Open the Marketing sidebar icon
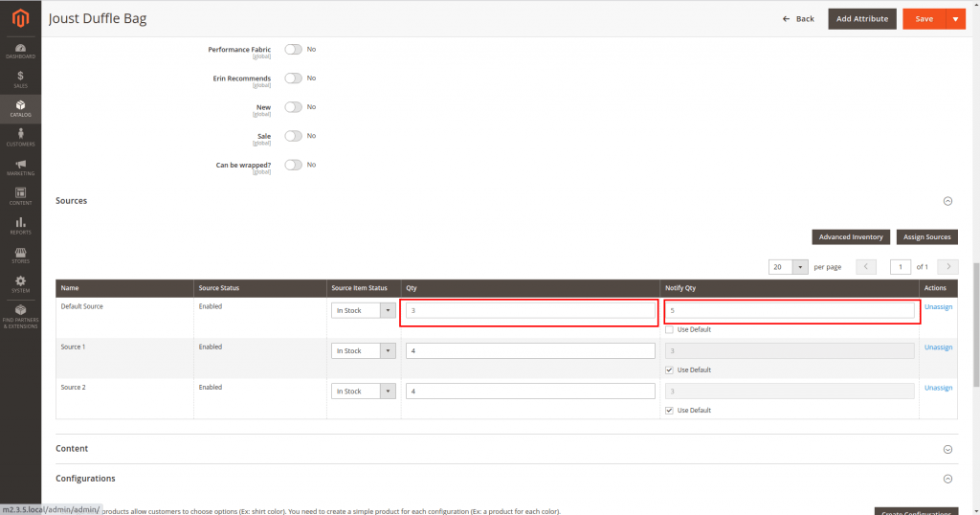980x515 pixels. pos(20,168)
